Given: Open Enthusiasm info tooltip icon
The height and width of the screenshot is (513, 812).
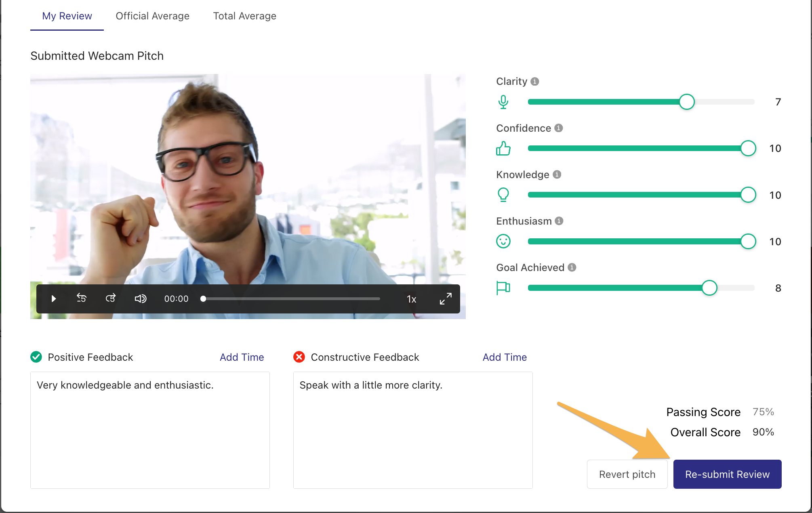Looking at the screenshot, I should (559, 221).
